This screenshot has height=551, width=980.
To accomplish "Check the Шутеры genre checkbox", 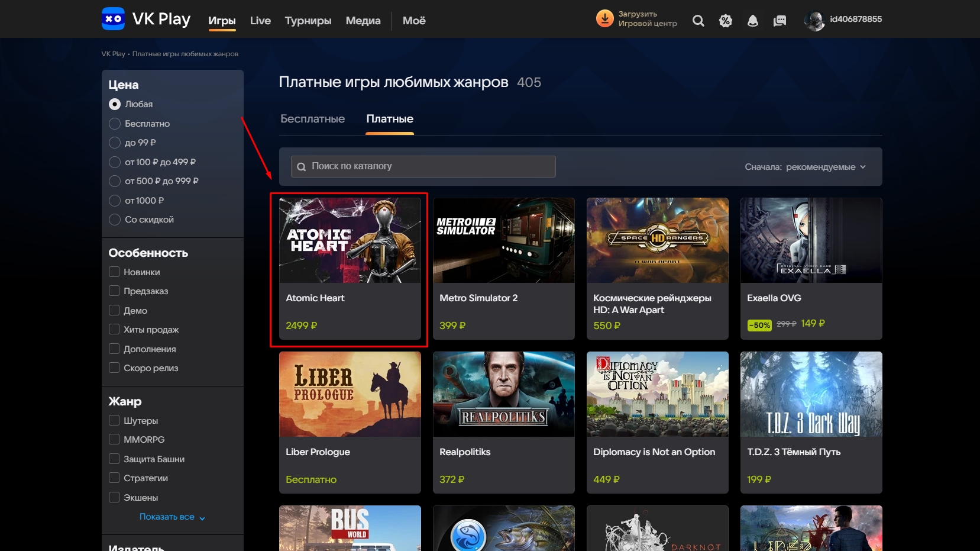I will pyautogui.click(x=114, y=420).
